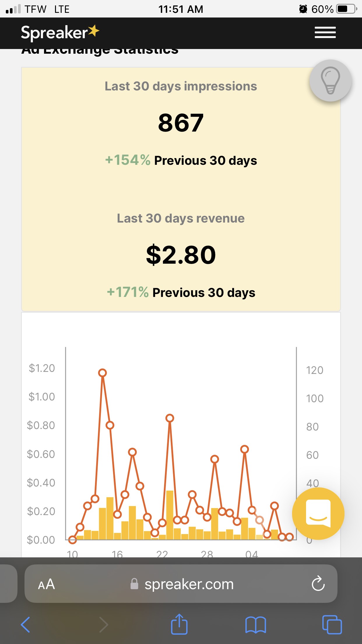Viewport: 362px width, 644px height.
Task: Tap the spreaker.com address bar
Action: (x=189, y=584)
